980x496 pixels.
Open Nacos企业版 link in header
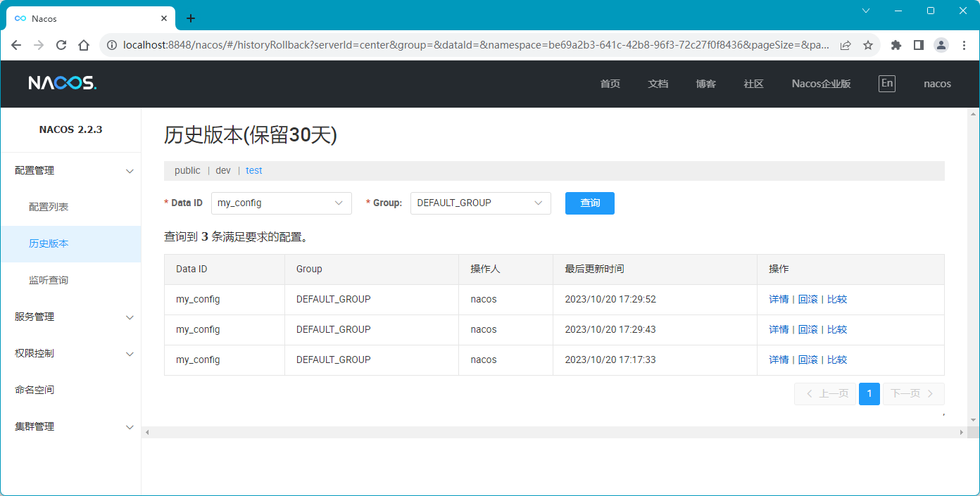coord(821,84)
